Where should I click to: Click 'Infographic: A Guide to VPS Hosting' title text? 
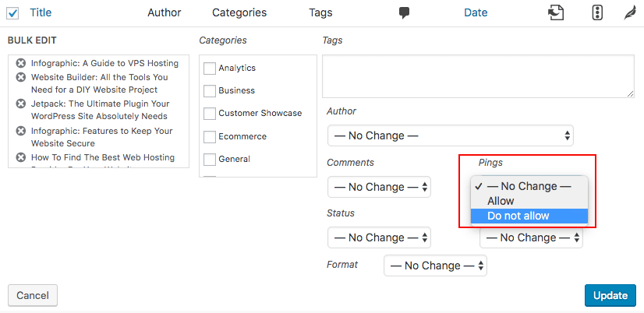click(104, 63)
